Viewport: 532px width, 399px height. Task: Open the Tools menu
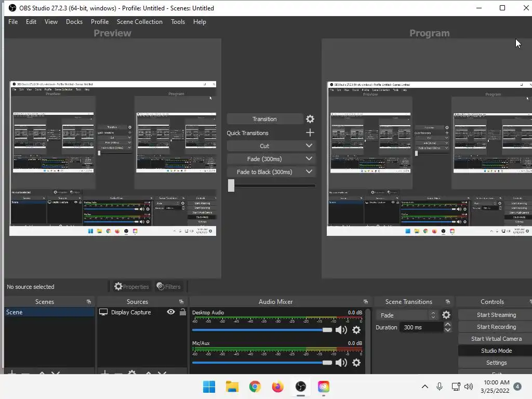(x=178, y=22)
